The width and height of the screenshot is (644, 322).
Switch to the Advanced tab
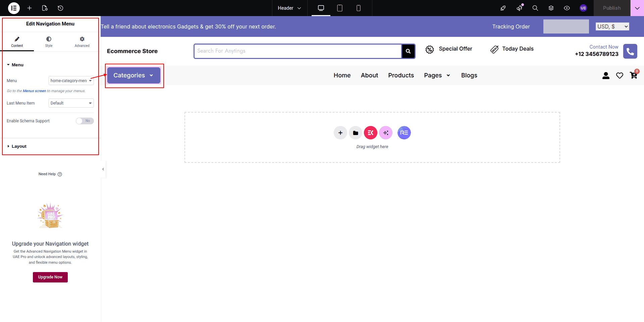(x=82, y=42)
